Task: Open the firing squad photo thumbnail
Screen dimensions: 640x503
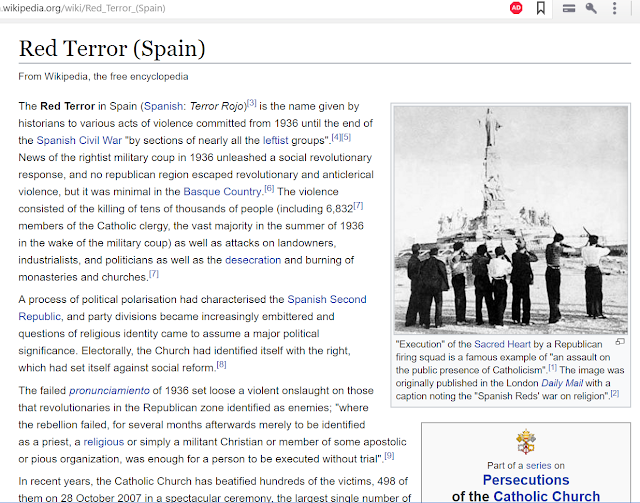Action: point(511,219)
